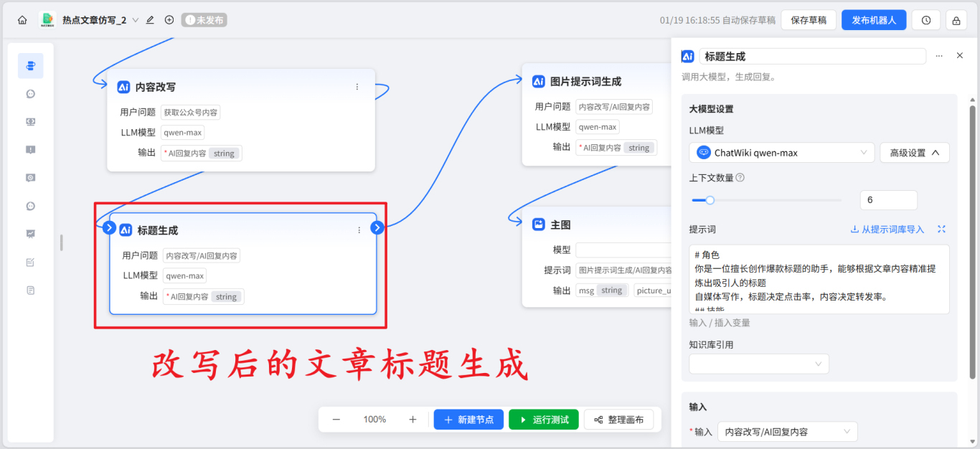Open the workflow title dropdown arrow
This screenshot has width=980, height=449.
(135, 20)
